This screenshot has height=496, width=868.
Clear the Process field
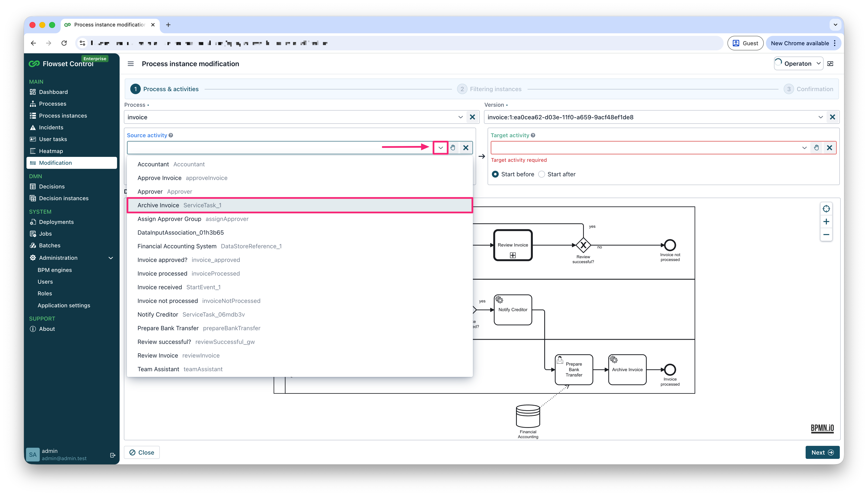472,117
